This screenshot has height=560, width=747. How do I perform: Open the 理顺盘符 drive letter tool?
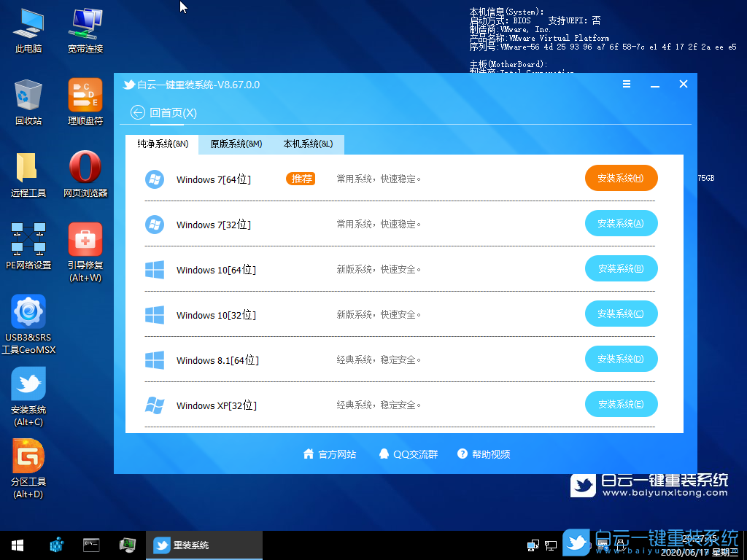tap(85, 95)
